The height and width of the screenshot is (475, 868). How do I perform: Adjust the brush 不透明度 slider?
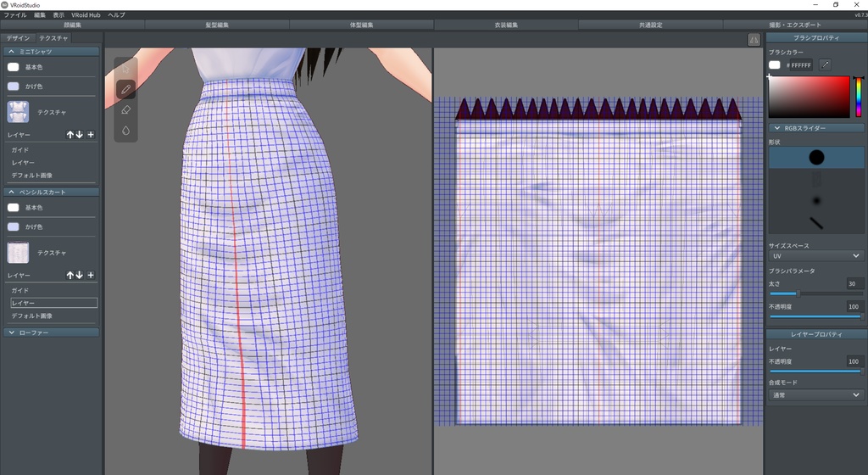(x=816, y=316)
